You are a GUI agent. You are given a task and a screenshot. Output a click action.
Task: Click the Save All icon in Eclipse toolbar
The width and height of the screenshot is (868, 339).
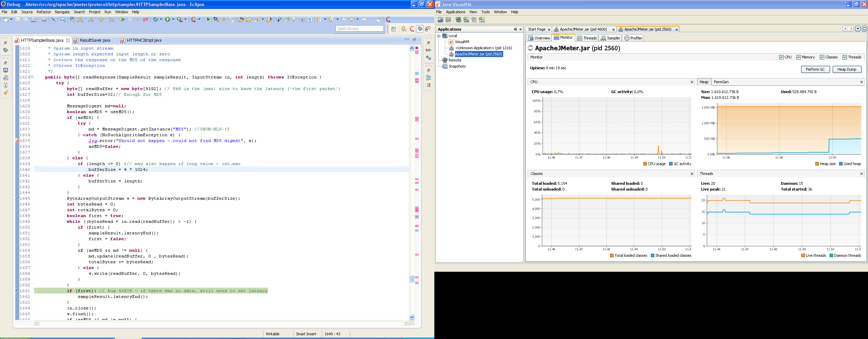[x=25, y=20]
